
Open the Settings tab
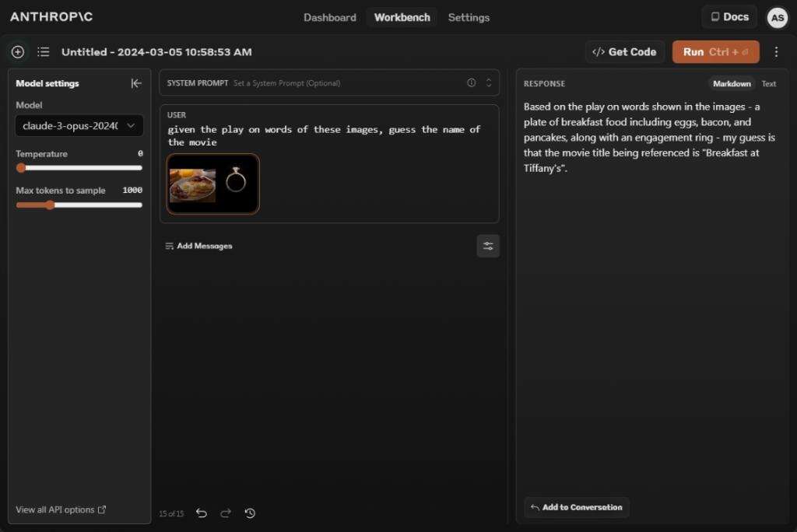pyautogui.click(x=469, y=17)
